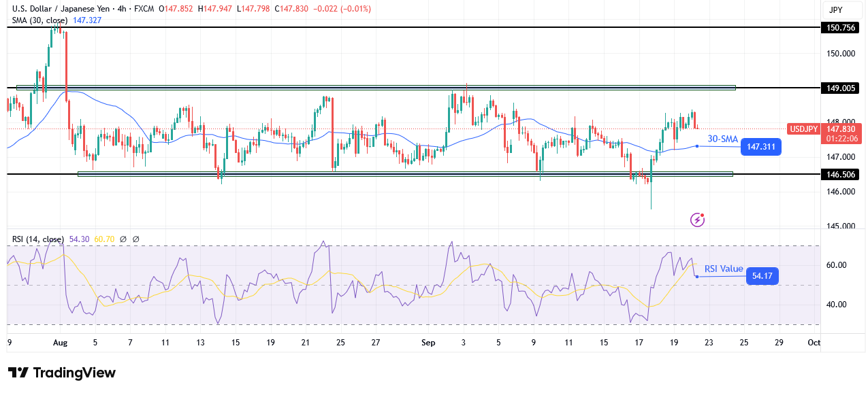Screen dimensions: 868x393
Task: Click the blue 30-SMA value label 147.311
Action: [x=760, y=147]
